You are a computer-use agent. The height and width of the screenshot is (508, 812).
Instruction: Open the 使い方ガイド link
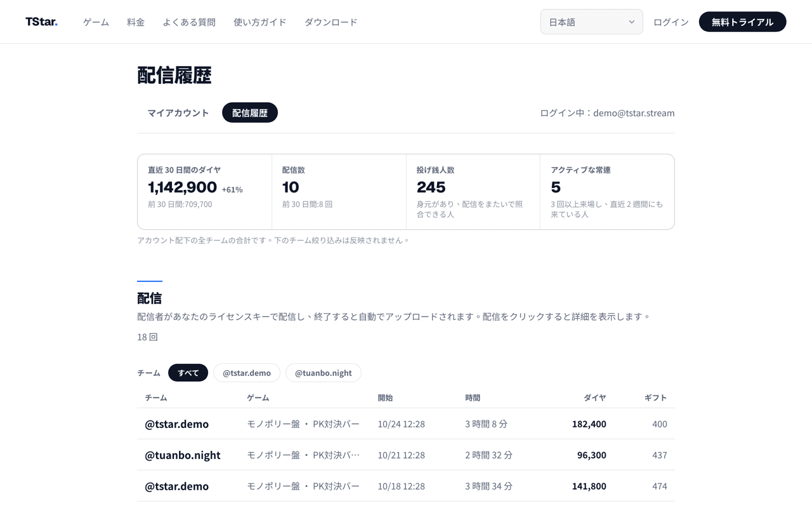[x=260, y=22]
